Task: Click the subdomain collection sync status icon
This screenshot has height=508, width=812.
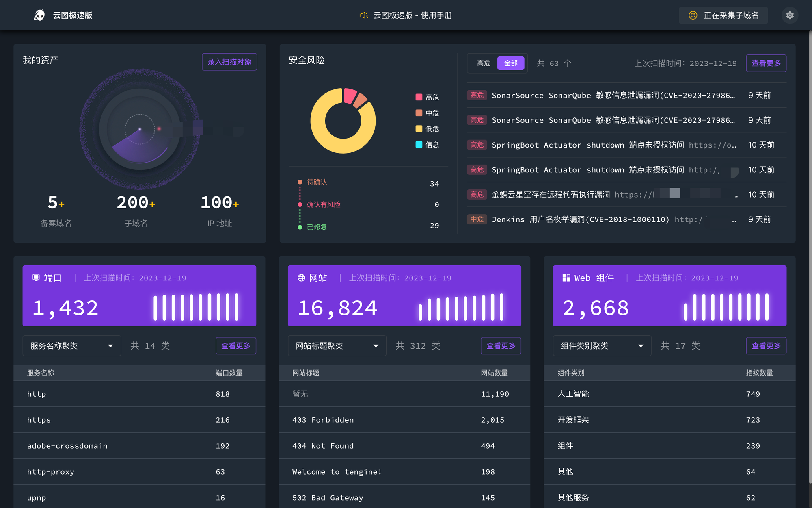Action: 693,15
